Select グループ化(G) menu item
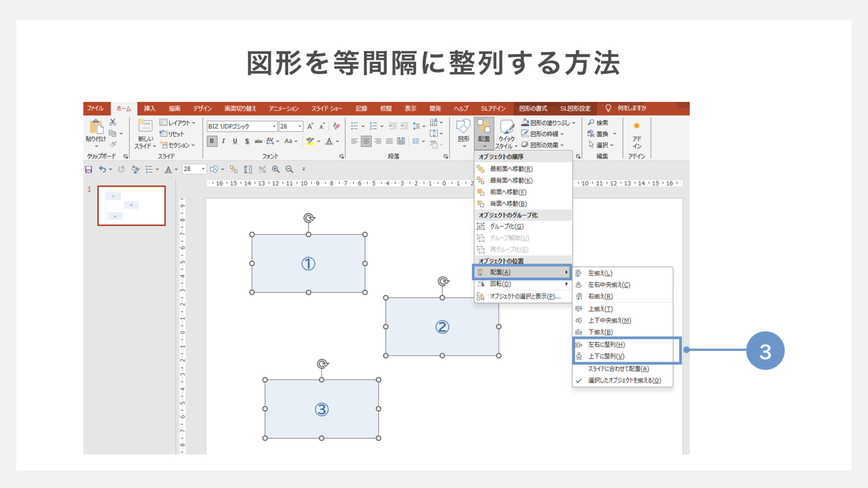 tap(523, 226)
